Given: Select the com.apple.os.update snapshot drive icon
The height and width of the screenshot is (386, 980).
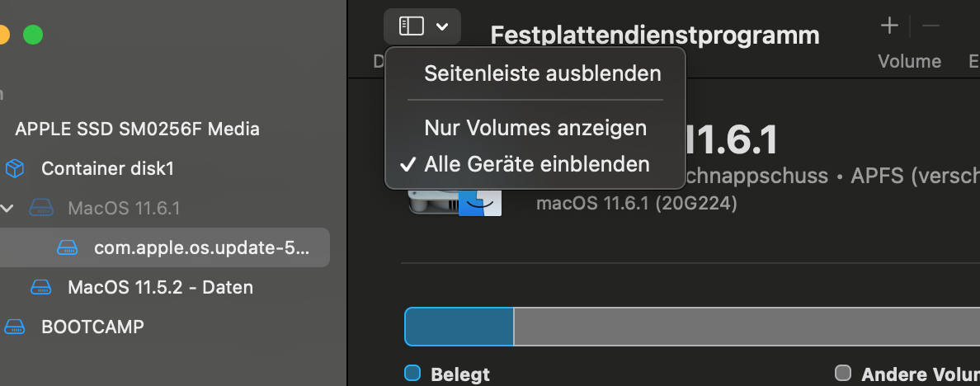Looking at the screenshot, I should click(68, 247).
